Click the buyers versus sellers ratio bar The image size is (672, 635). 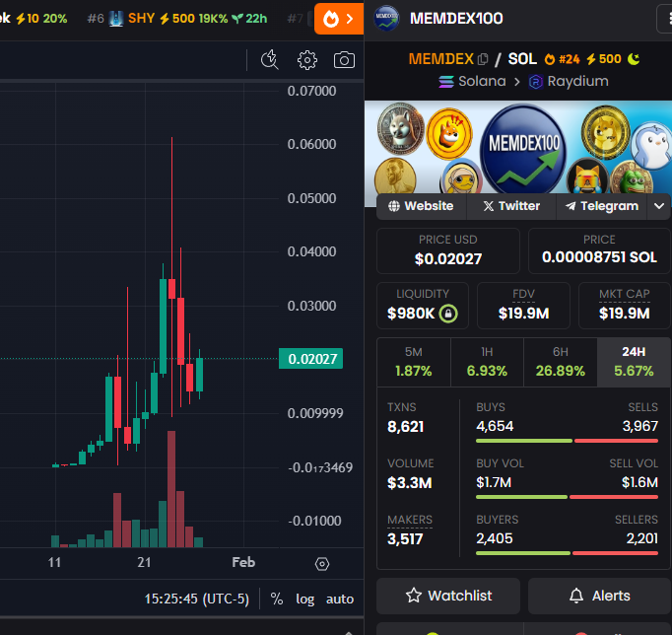click(x=567, y=553)
